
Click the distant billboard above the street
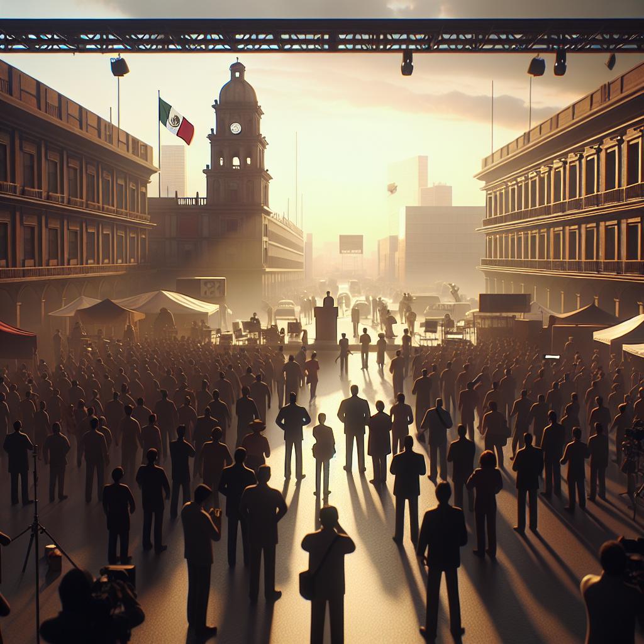click(351, 244)
